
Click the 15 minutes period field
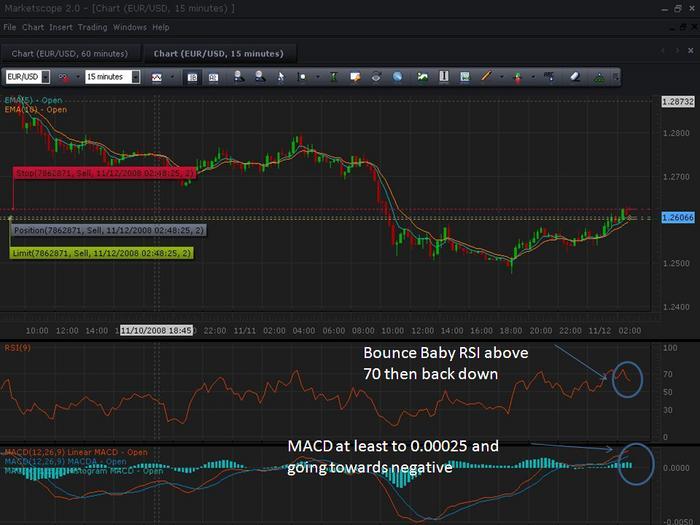108,77
